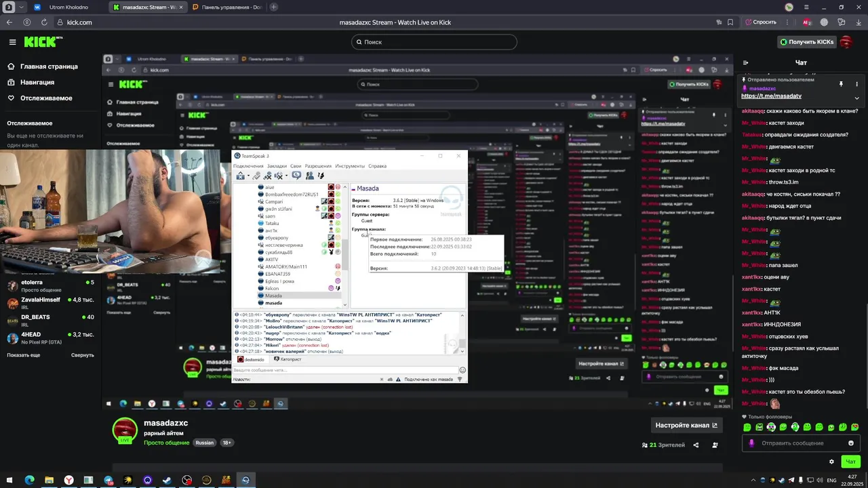Open the Просто общение category link
Viewport: 868px width, 488px height.
point(167,443)
